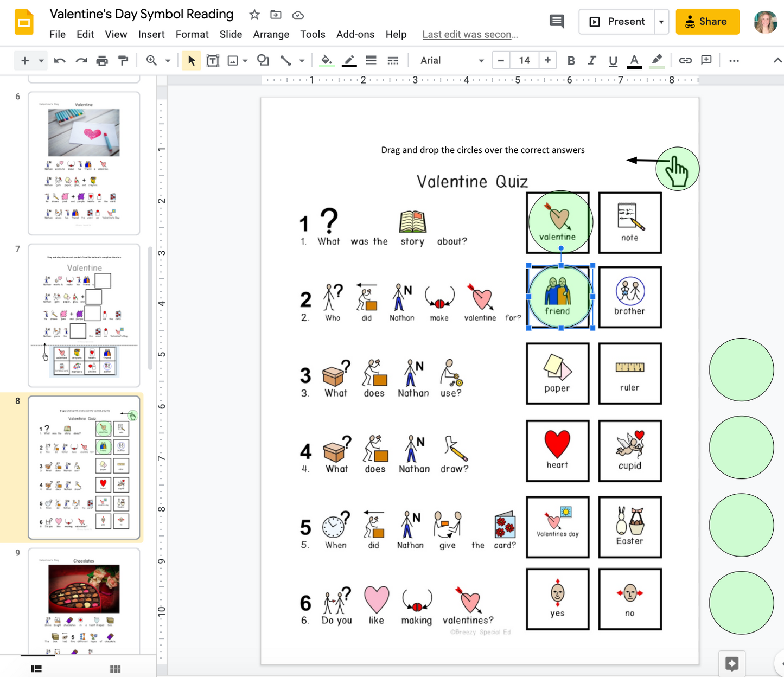Image resolution: width=784 pixels, height=677 pixels.
Task: Open comment history panel
Action: click(556, 21)
